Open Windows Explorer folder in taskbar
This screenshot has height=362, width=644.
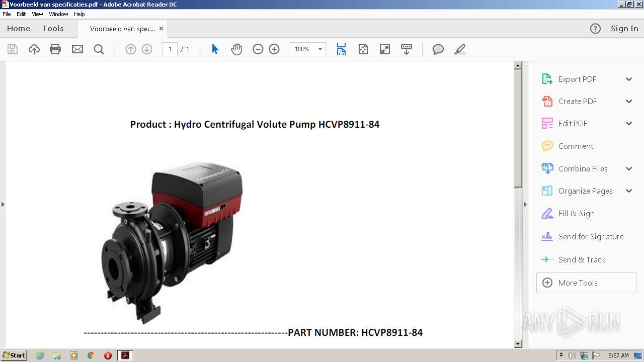(x=57, y=355)
